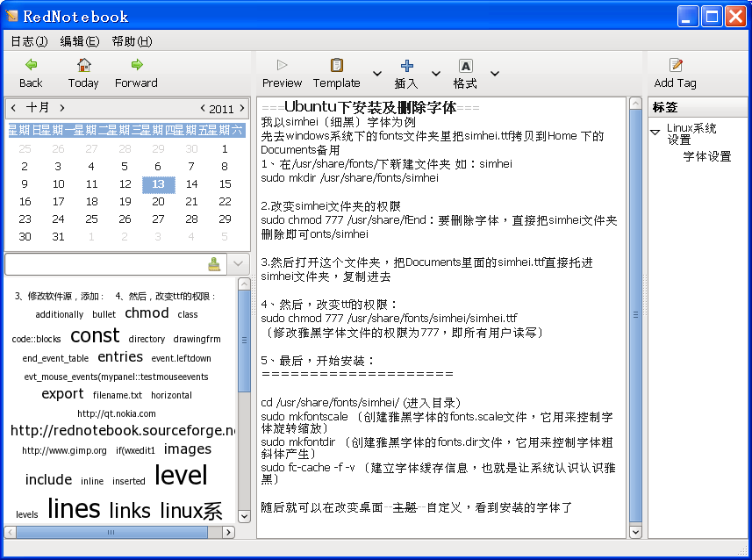The width and height of the screenshot is (752, 560).
Task: Select day 31 in the October calendar
Action: pyautogui.click(x=58, y=237)
